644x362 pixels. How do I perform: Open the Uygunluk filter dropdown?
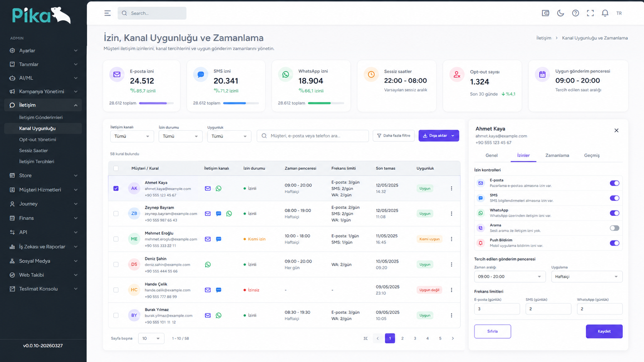(x=229, y=136)
